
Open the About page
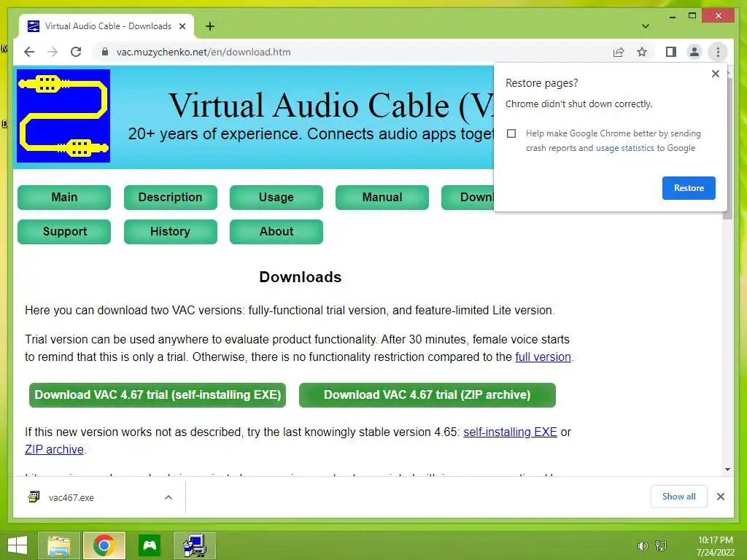(x=276, y=231)
